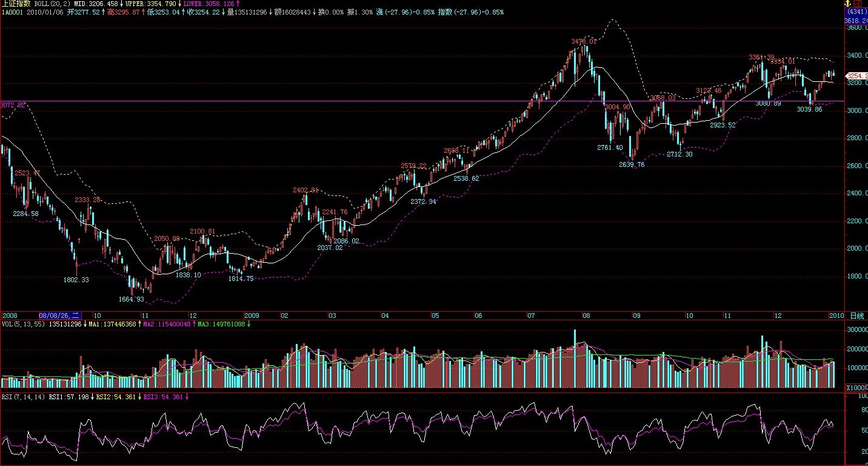The width and height of the screenshot is (868, 466).
Task: Click the peak price label 3478.01
Action: point(584,41)
